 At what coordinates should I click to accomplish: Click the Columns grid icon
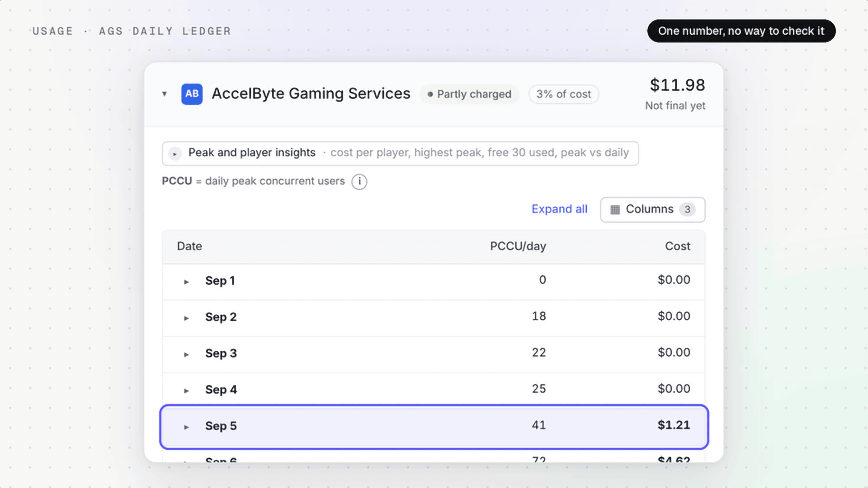[x=615, y=210]
